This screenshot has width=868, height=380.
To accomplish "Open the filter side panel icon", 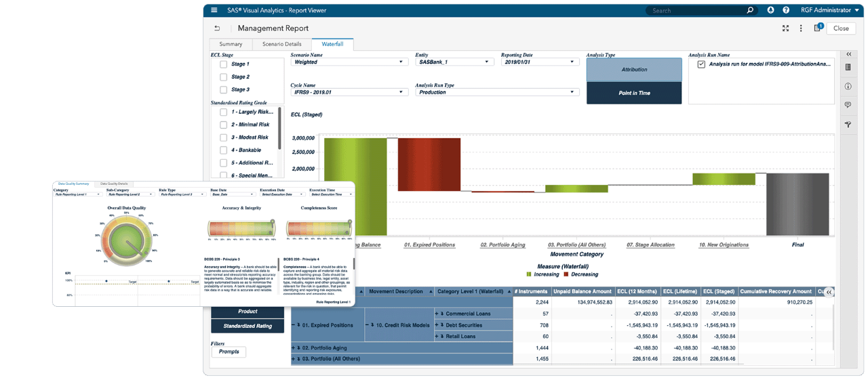I will [x=848, y=125].
